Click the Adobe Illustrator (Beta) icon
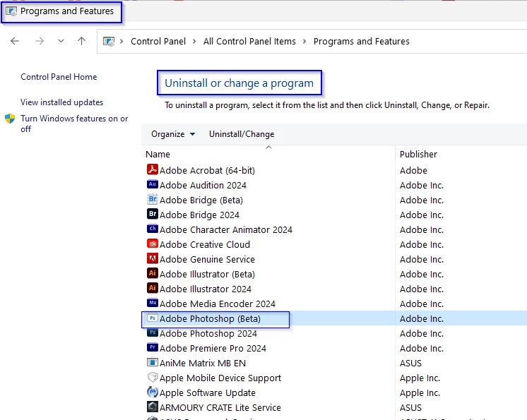The height and width of the screenshot is (420, 527). point(153,273)
